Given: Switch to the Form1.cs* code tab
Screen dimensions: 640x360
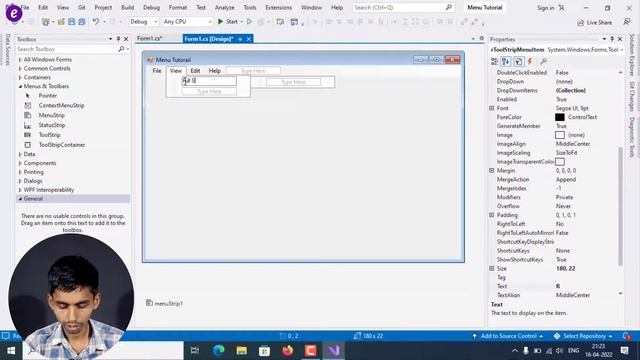Looking at the screenshot, I should (149, 38).
